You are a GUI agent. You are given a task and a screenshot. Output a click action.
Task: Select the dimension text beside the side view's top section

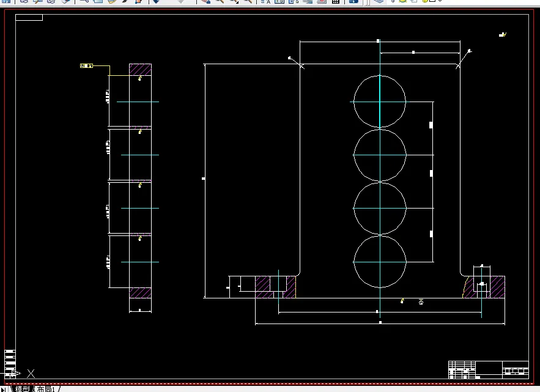[108, 97]
